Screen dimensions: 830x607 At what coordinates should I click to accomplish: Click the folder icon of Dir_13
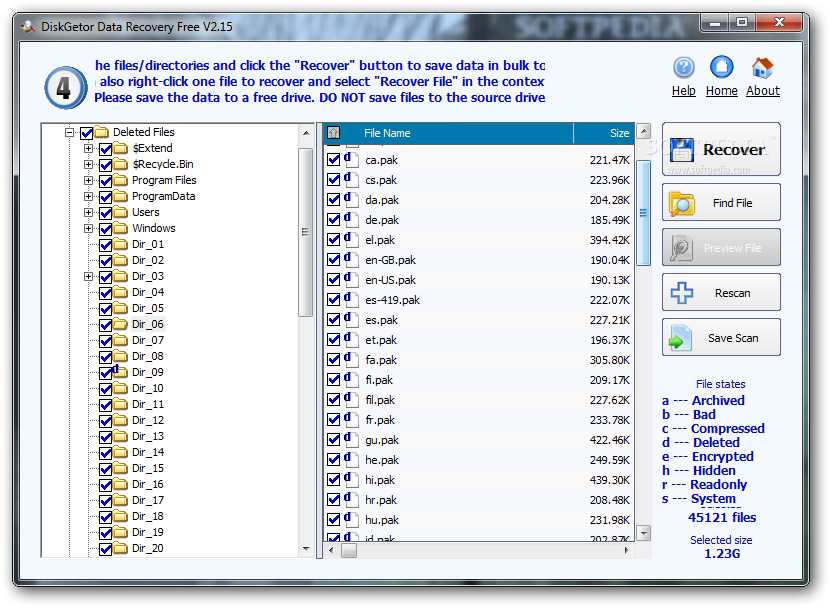[x=121, y=436]
